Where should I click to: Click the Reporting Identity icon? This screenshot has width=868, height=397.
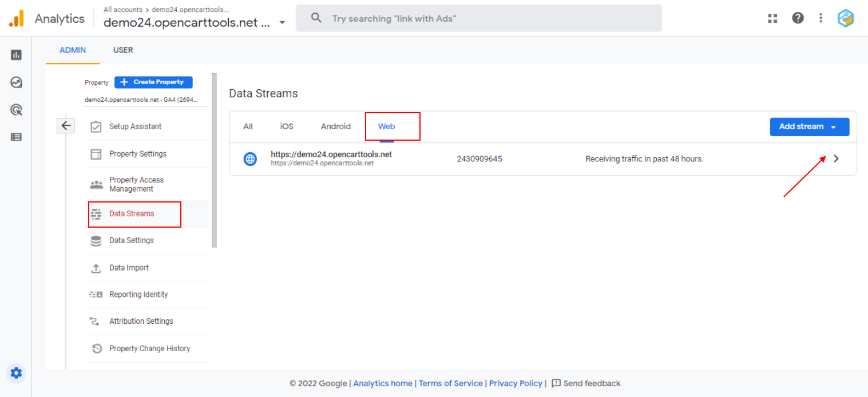pos(96,295)
